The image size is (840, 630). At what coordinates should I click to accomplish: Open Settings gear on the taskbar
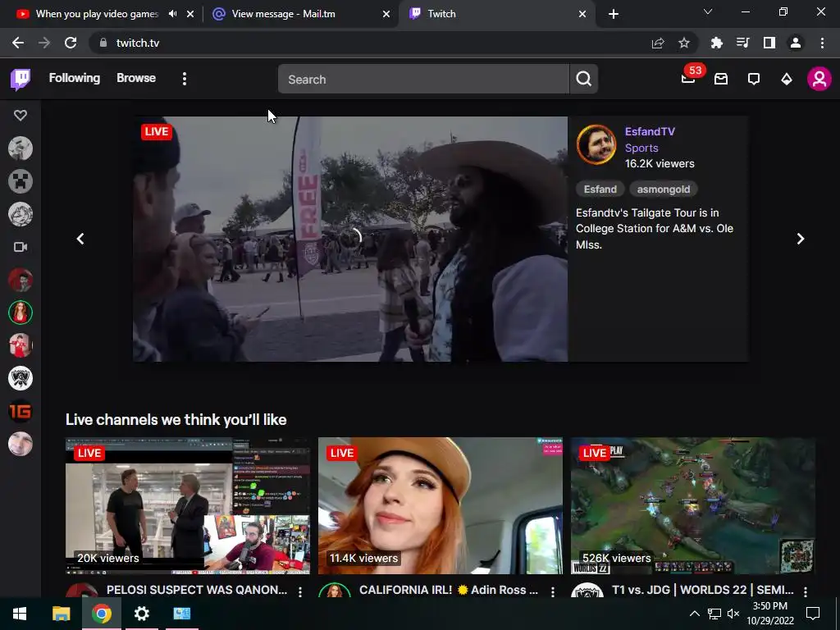pyautogui.click(x=141, y=614)
